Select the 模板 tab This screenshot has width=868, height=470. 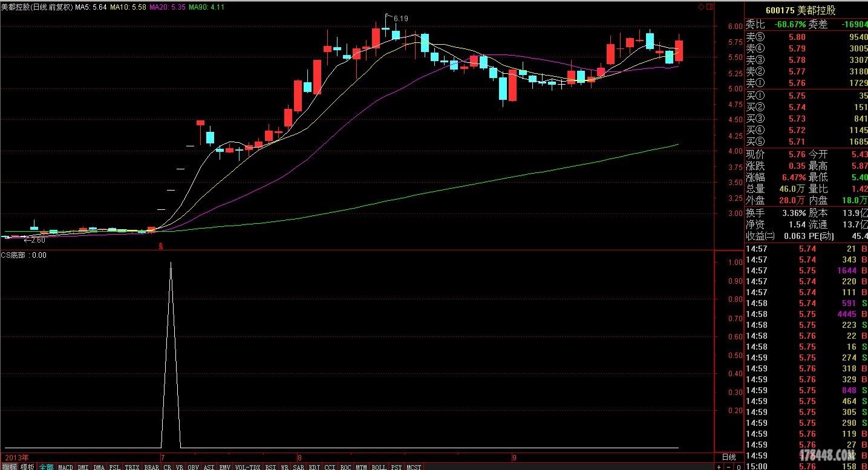coord(28,467)
